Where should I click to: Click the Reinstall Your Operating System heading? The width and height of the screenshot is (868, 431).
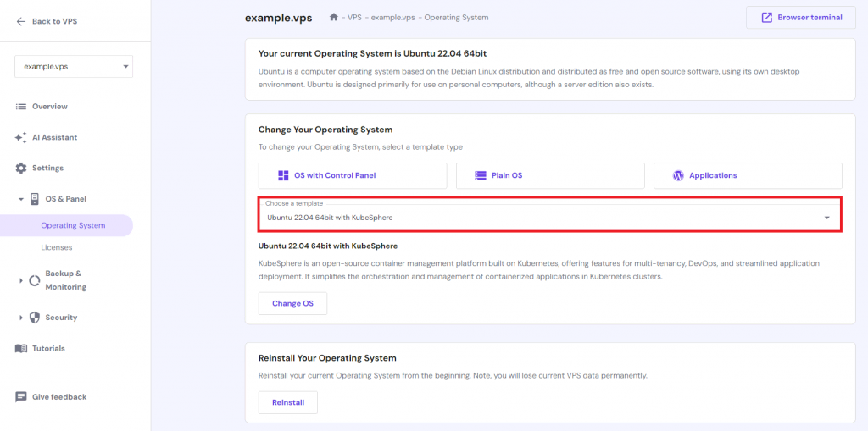[327, 358]
